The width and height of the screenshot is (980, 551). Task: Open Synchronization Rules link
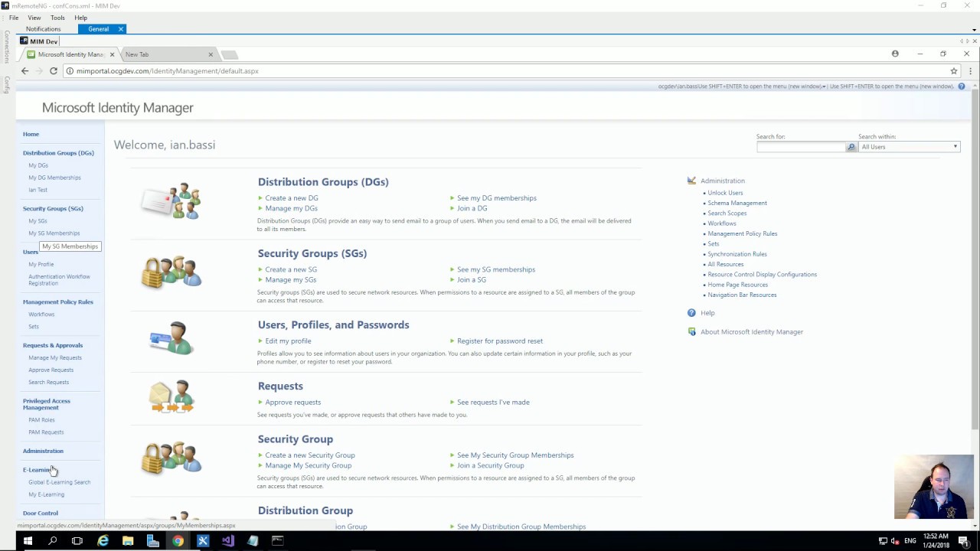pos(737,254)
